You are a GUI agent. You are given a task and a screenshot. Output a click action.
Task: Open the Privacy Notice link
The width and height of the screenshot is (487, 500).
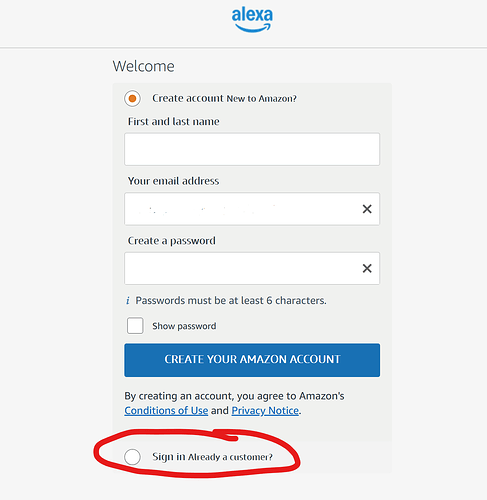point(265,411)
